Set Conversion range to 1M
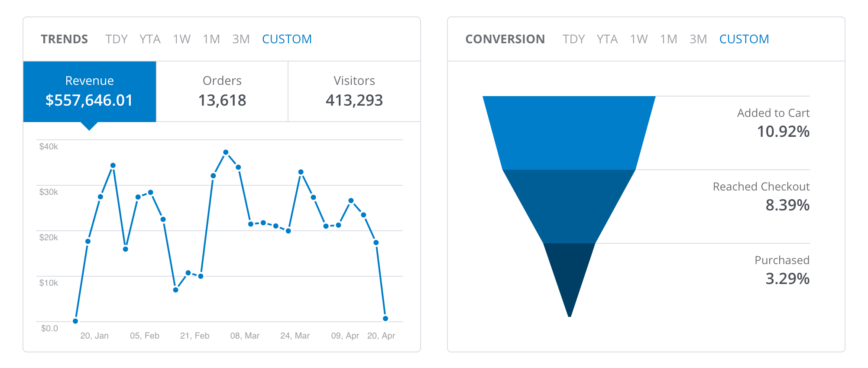Screen dimensions: 868x368 click(668, 39)
